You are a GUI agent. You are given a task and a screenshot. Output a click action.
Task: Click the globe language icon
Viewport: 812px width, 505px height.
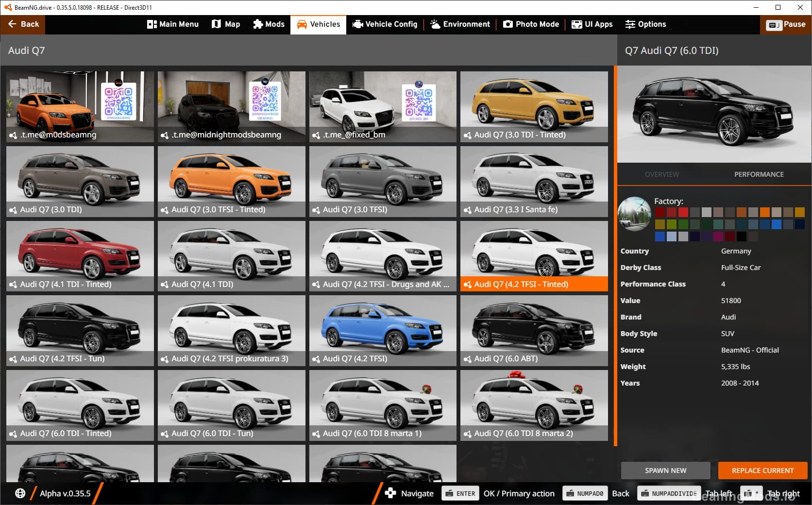coord(20,493)
